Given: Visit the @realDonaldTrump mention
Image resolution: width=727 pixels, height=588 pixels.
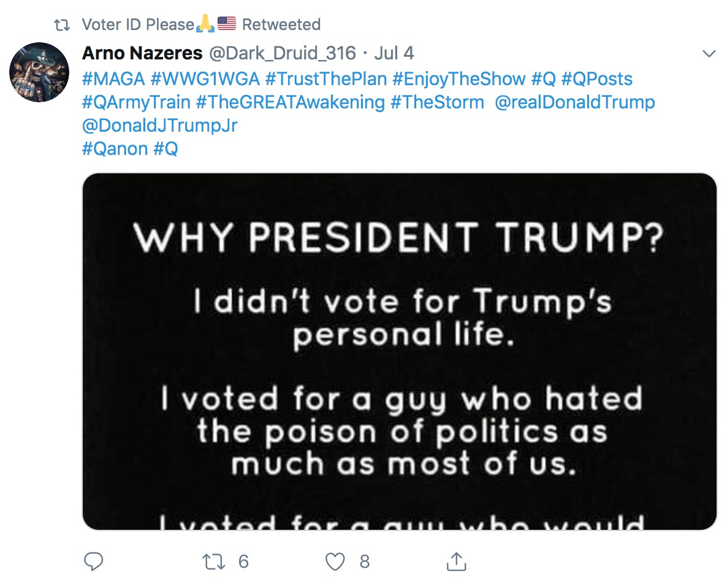Looking at the screenshot, I should [574, 102].
